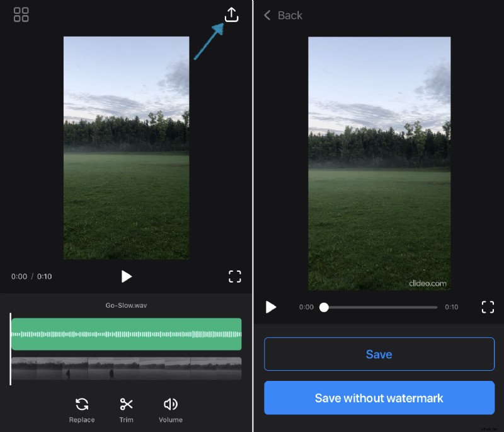The width and height of the screenshot is (504, 432).
Task: Select the Go-Slow.wav audio track
Action: click(x=125, y=305)
